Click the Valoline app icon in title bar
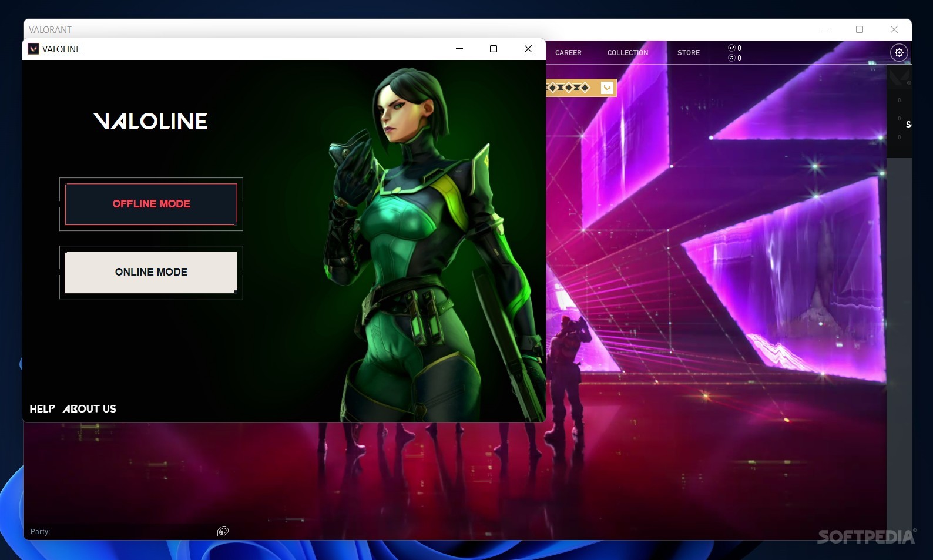The height and width of the screenshot is (560, 933). coord(33,49)
